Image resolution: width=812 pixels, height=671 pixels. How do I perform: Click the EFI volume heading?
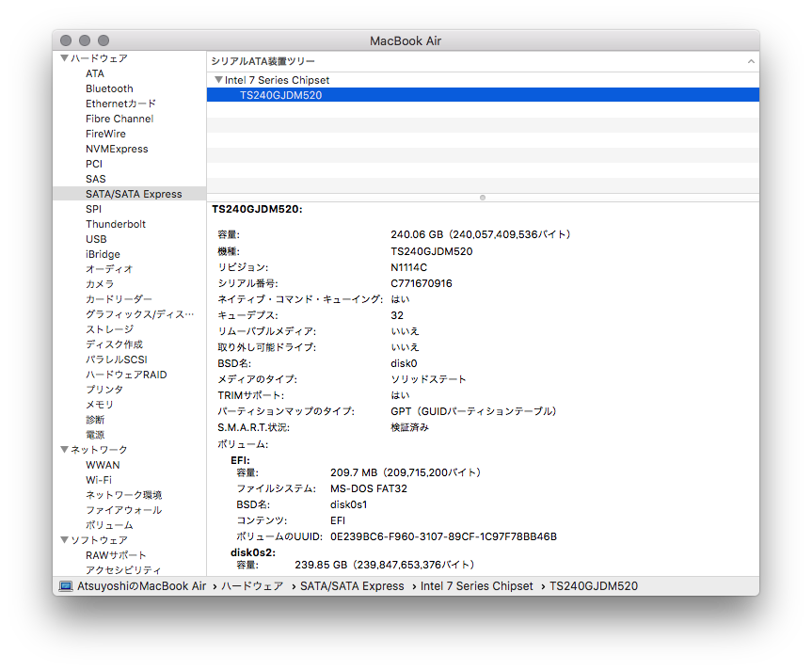point(240,460)
